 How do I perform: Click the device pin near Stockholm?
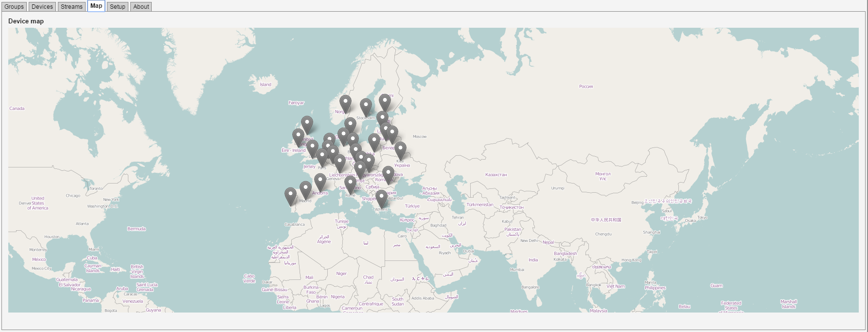[366, 106]
